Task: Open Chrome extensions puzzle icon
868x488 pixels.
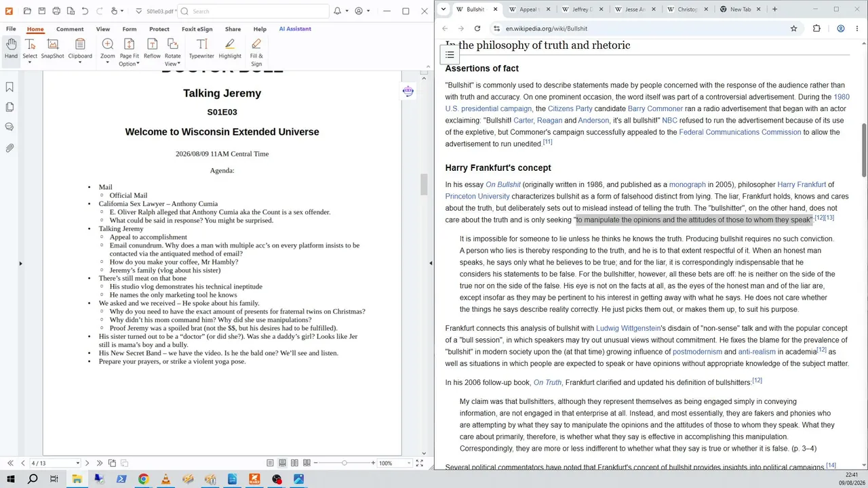Action: point(816,28)
